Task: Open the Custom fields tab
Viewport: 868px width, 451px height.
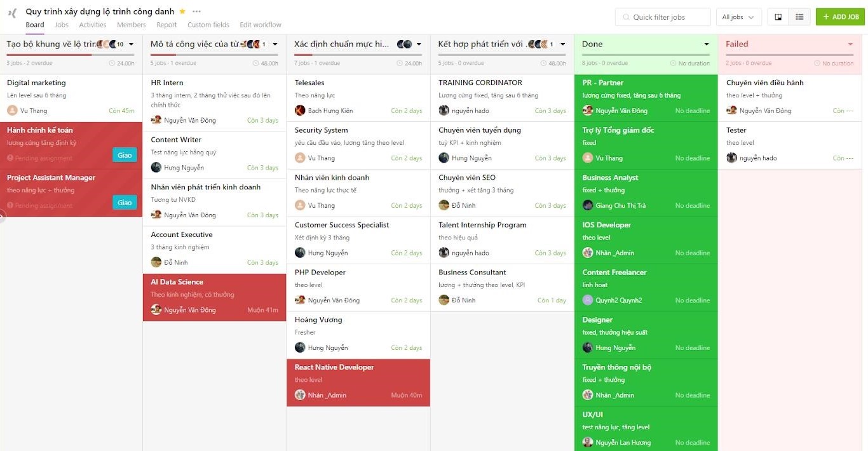Action: [208, 25]
